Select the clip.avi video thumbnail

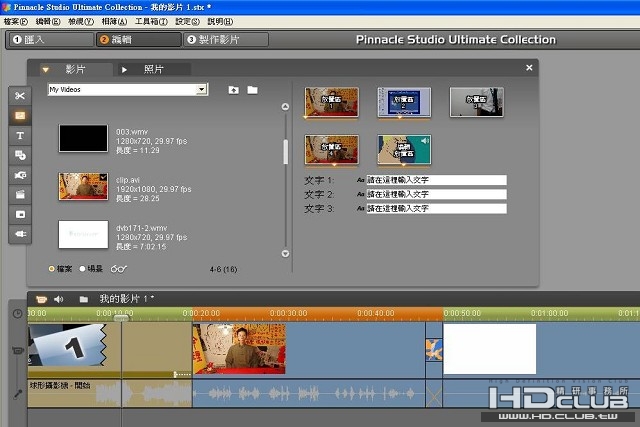[83, 187]
